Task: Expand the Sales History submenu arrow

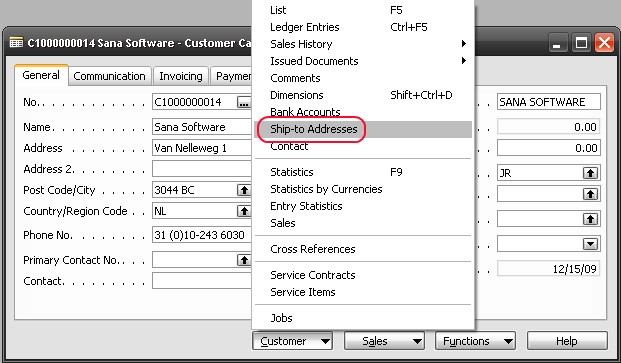Action: pos(464,44)
